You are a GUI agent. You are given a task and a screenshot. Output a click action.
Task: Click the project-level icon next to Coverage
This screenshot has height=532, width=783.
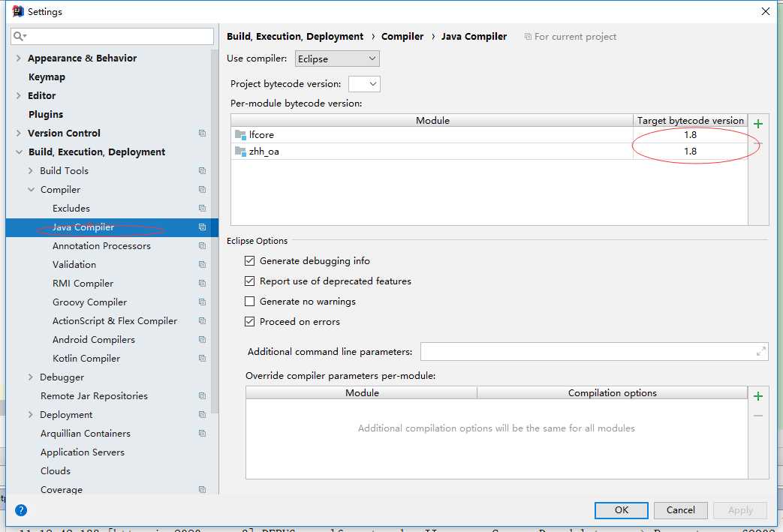[x=202, y=489]
